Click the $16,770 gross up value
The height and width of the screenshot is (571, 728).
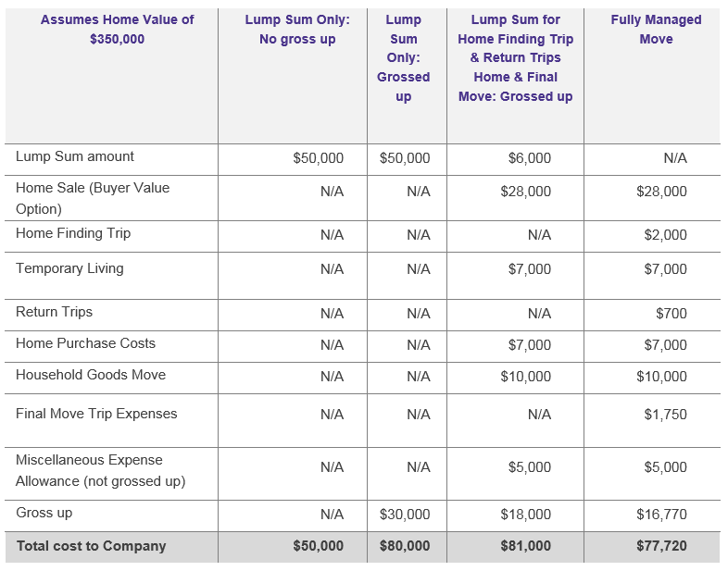tap(662, 515)
